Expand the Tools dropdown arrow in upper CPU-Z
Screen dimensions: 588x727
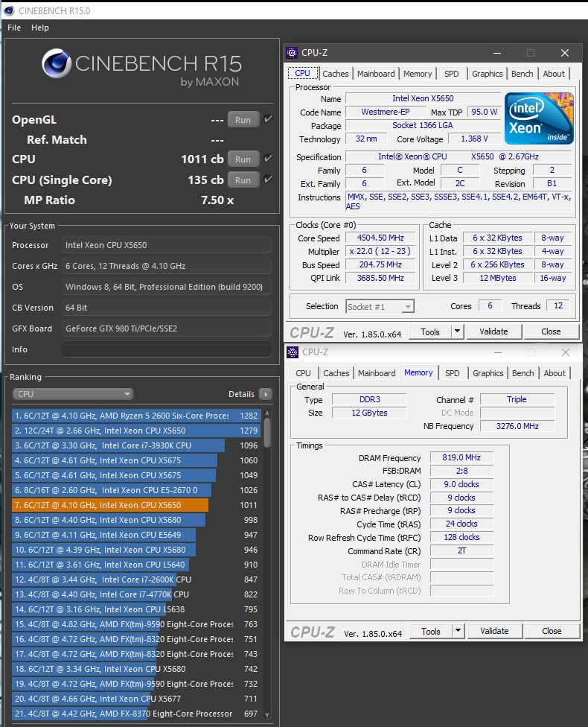pyautogui.click(x=458, y=332)
